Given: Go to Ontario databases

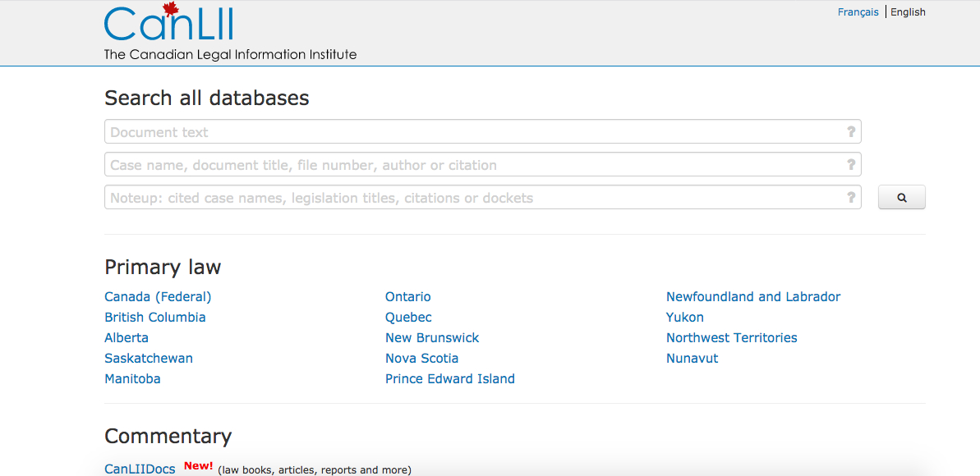Looking at the screenshot, I should 408,297.
